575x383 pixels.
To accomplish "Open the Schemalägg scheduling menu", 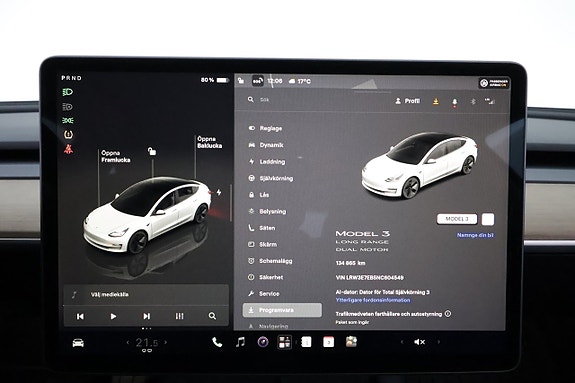I will click(x=270, y=261).
